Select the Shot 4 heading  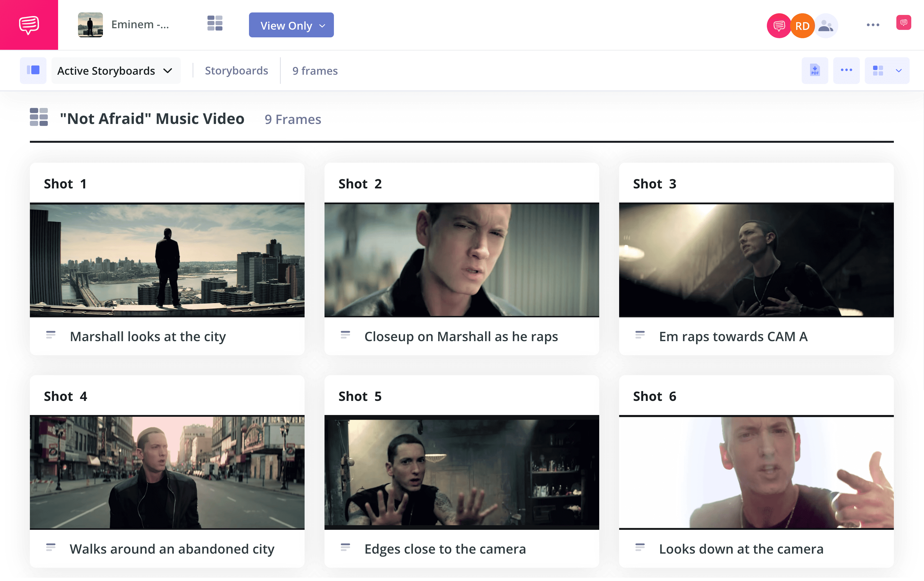point(65,396)
